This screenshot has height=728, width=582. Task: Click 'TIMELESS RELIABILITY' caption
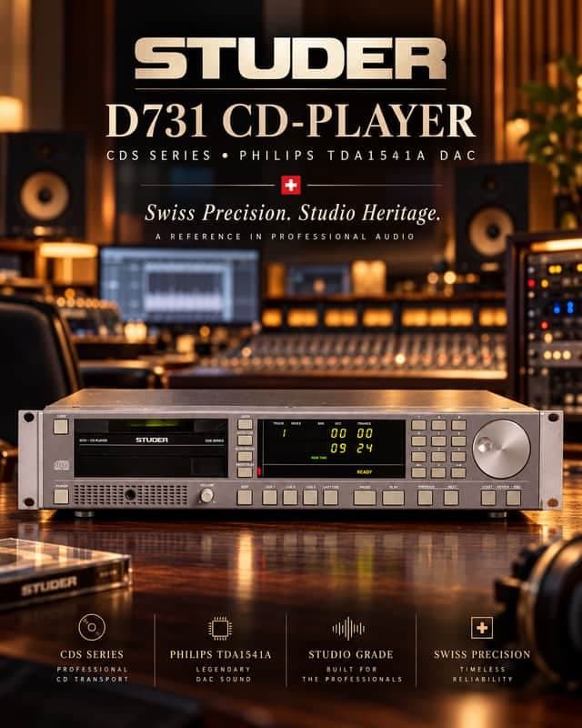coord(483,674)
